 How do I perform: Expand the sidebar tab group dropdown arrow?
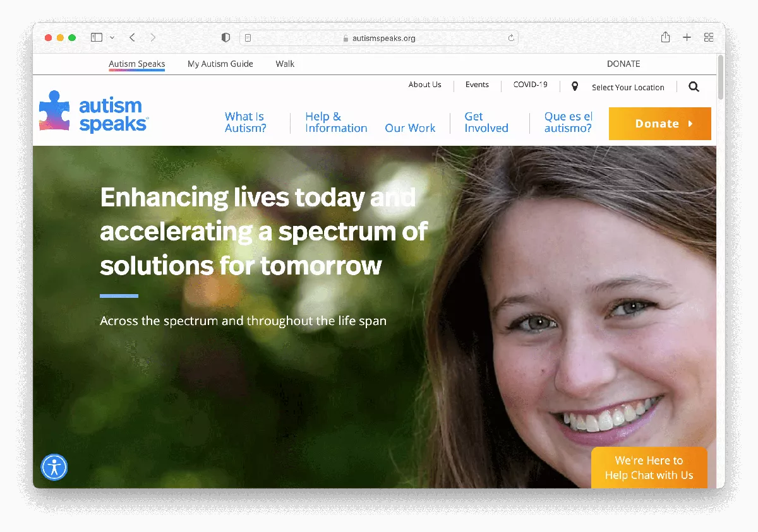click(112, 38)
